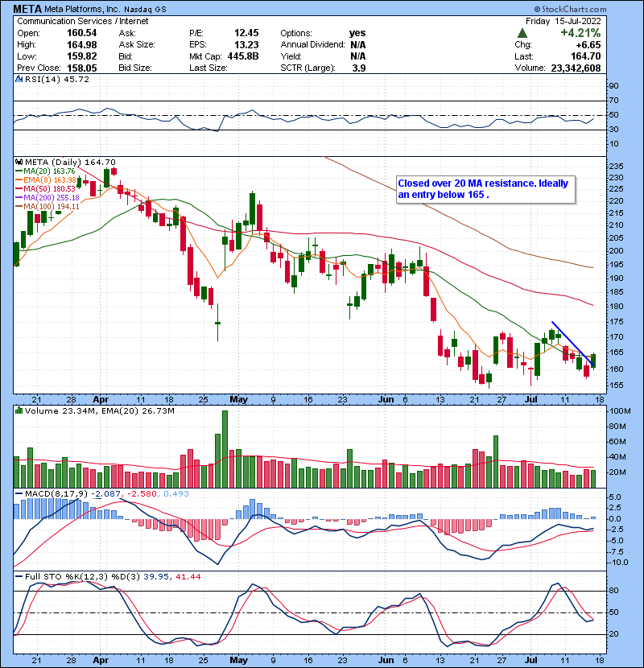Click the percent change +4.21%
Viewport: 644px width, 668px height.
point(580,33)
